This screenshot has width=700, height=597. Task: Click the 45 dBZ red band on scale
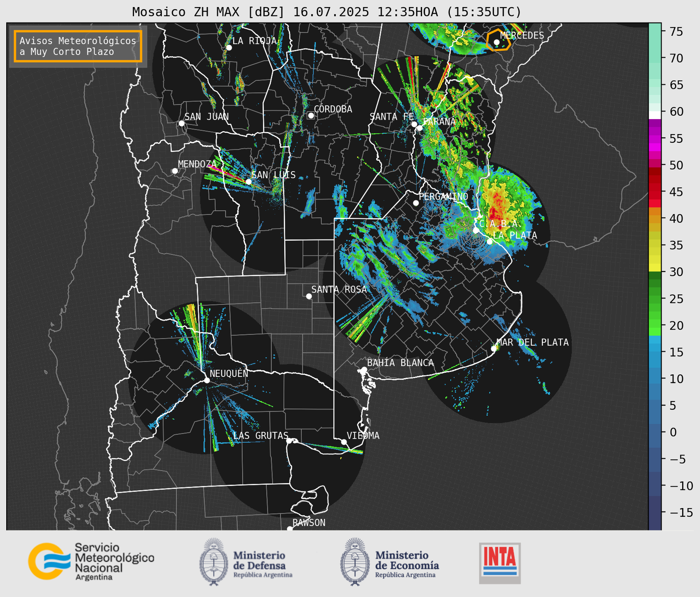[x=655, y=191]
